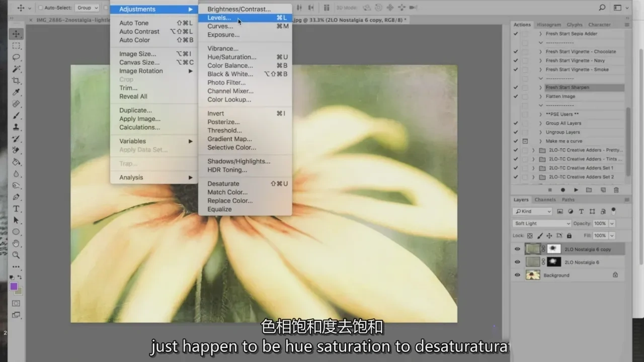The width and height of the screenshot is (644, 362).
Task: Toggle the Auto-Select checkbox
Action: coord(40,8)
